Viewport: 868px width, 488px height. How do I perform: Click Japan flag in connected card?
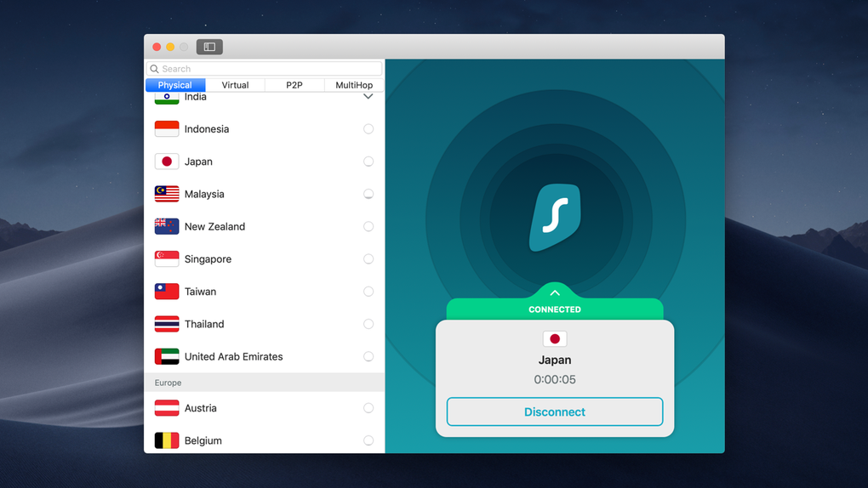(x=555, y=339)
